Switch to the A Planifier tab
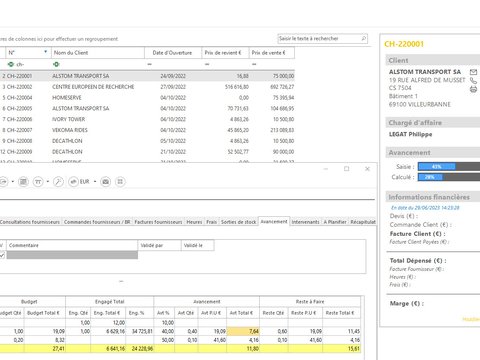480x360 pixels. (335, 222)
